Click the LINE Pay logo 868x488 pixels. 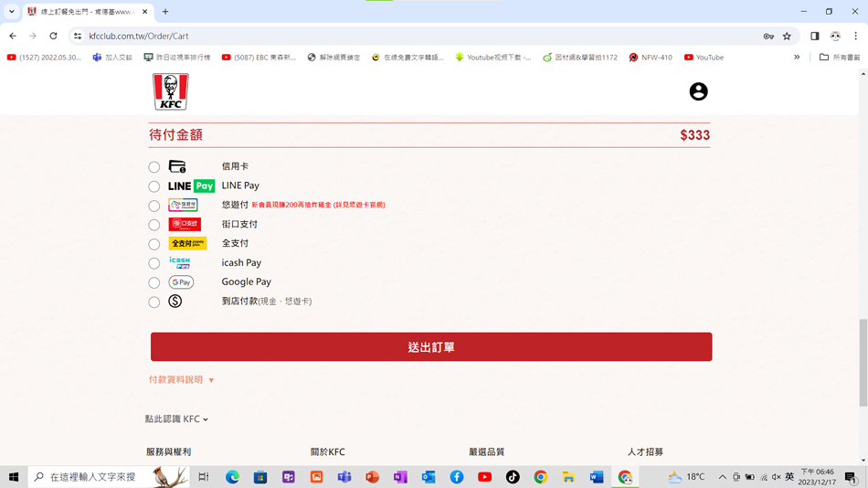point(191,186)
